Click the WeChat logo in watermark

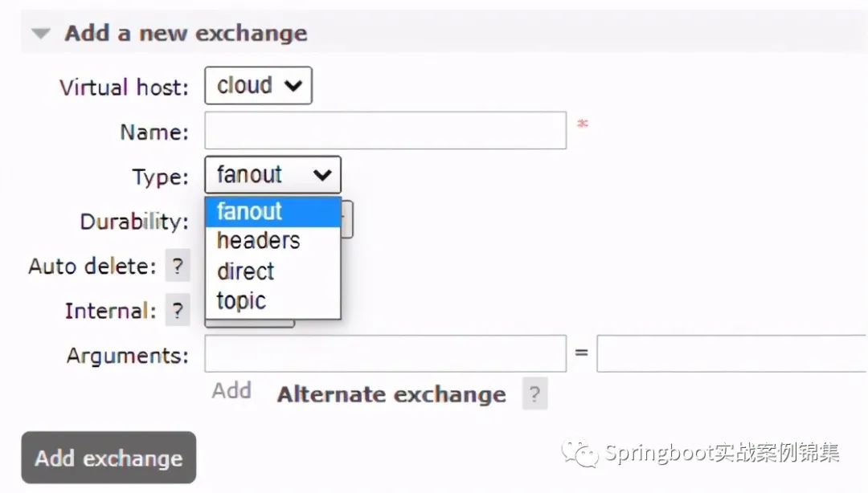[579, 454]
